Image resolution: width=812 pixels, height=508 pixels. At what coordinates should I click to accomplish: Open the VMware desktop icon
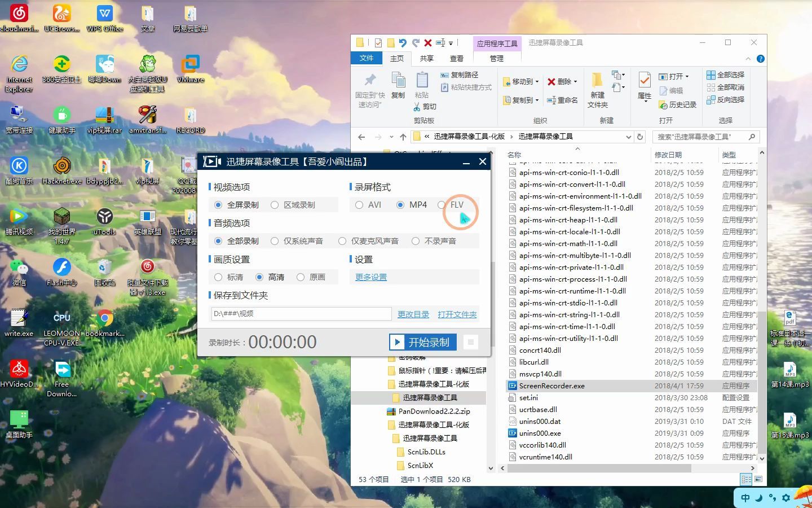[190, 69]
